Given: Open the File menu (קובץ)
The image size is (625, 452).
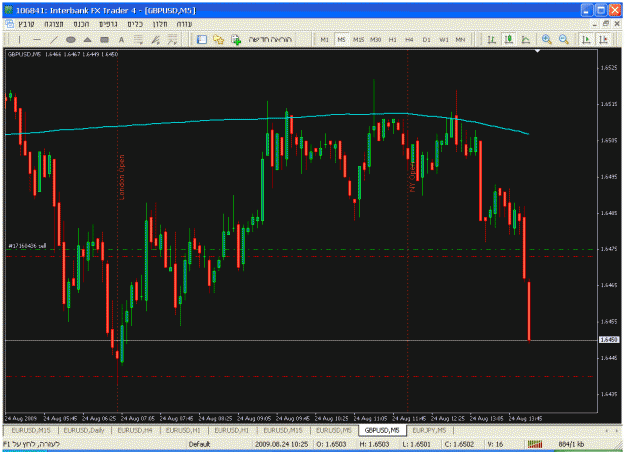Looking at the screenshot, I should [x=26, y=24].
